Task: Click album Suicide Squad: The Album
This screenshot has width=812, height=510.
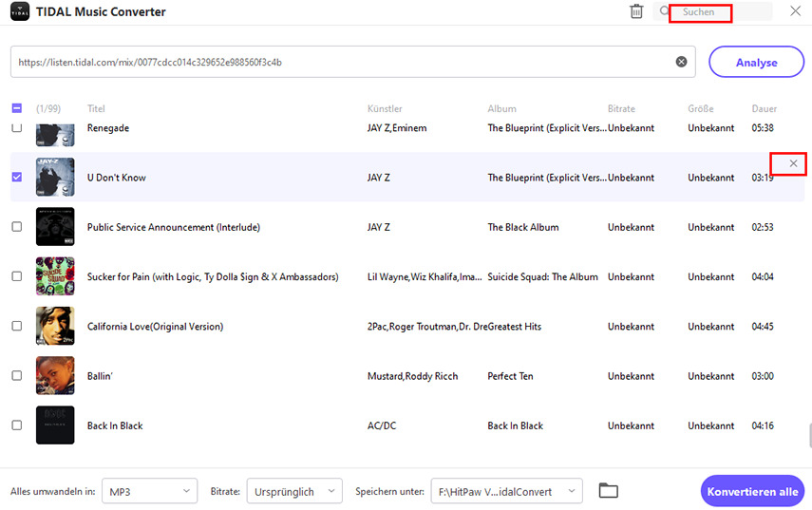Action: coord(542,277)
